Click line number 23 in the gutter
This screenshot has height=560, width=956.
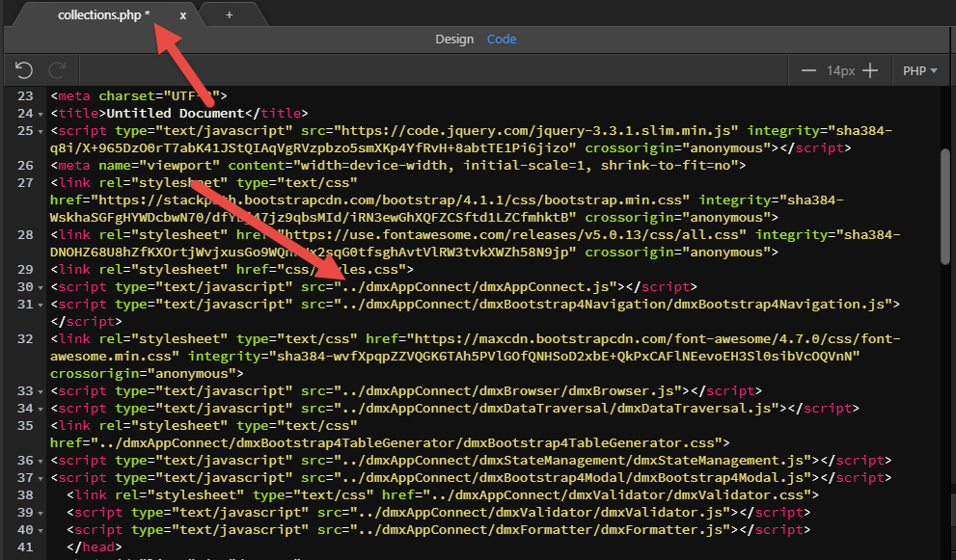click(25, 95)
